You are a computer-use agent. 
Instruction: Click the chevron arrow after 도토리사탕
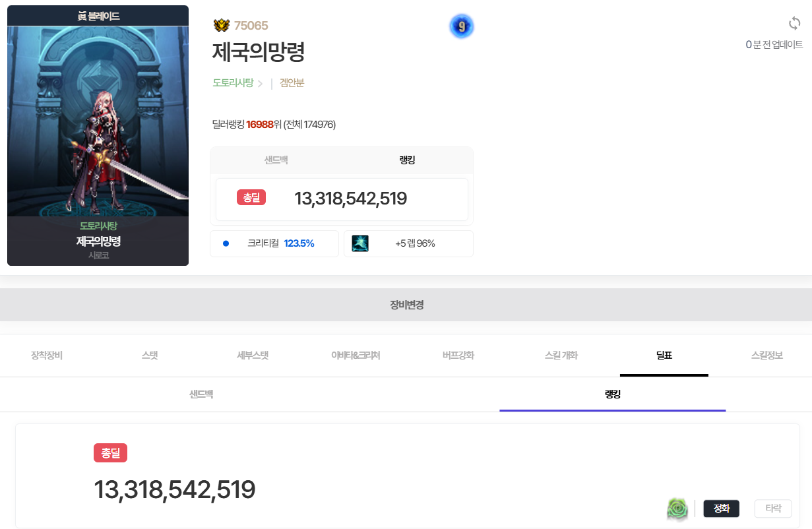click(x=261, y=84)
